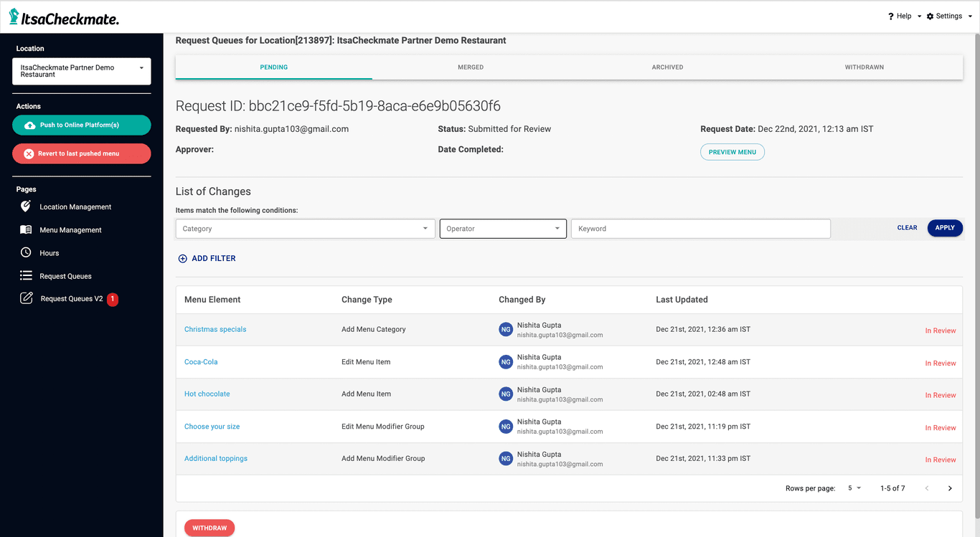
Task: Change the rows per page dropdown
Action: point(854,488)
